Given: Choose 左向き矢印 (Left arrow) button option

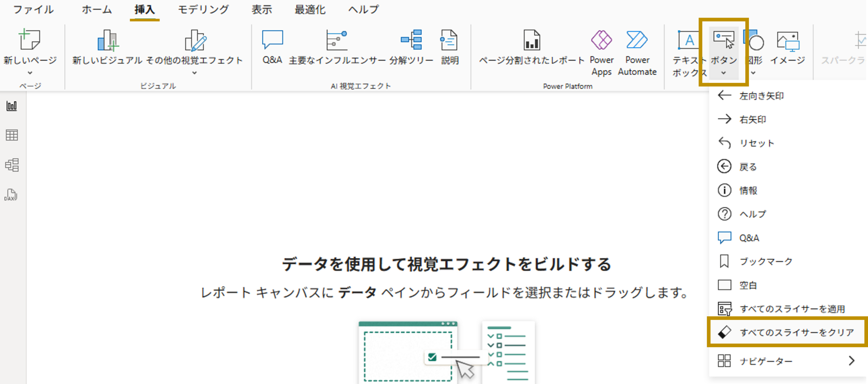Looking at the screenshot, I should click(761, 96).
